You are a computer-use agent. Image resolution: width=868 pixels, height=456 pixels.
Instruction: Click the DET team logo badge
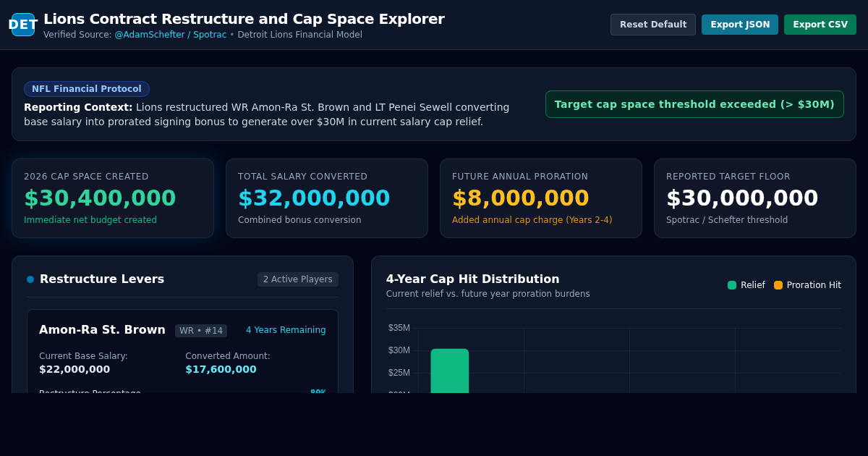(23, 25)
